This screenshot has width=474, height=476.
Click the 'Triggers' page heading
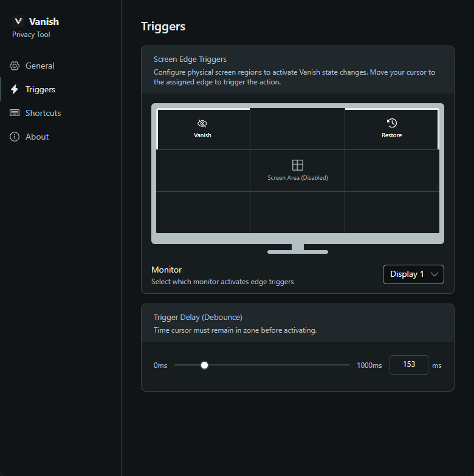click(x=163, y=27)
